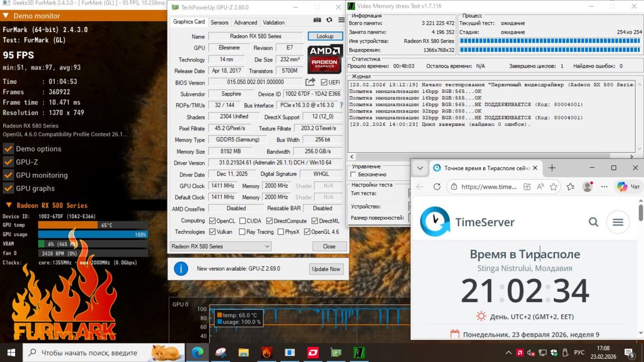Open the GPU-Z hamburger menu
The height and width of the screenshot is (362, 644).
point(341,20)
